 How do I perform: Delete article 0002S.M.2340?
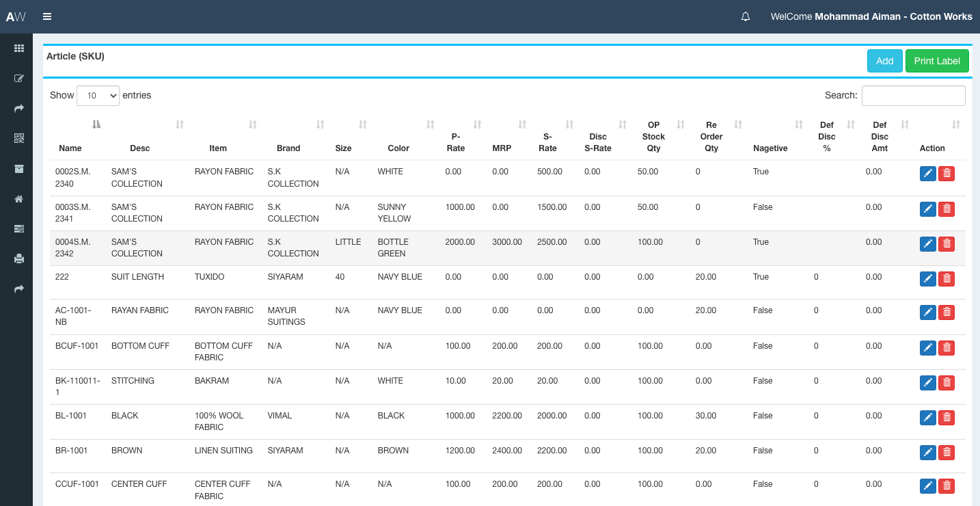point(947,174)
